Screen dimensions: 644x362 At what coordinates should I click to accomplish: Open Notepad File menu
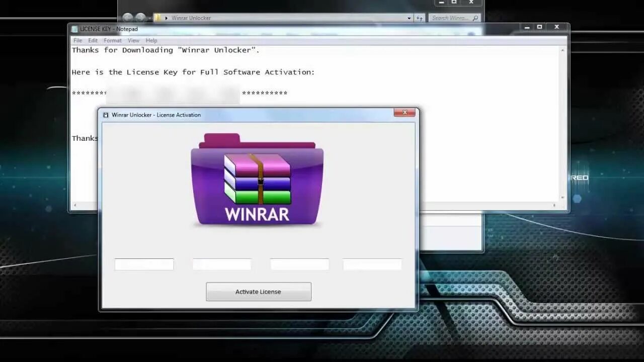click(x=77, y=40)
